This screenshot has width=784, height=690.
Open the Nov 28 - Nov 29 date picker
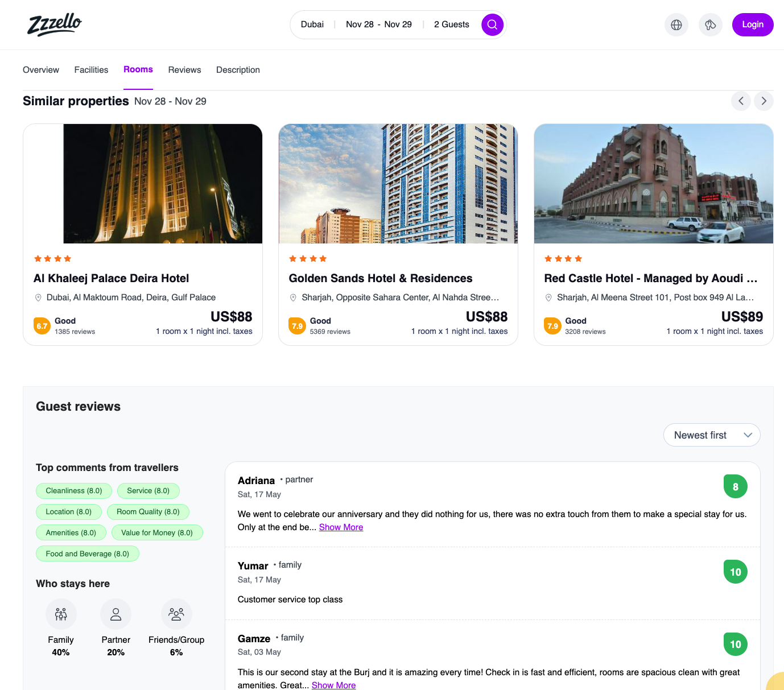click(x=378, y=24)
